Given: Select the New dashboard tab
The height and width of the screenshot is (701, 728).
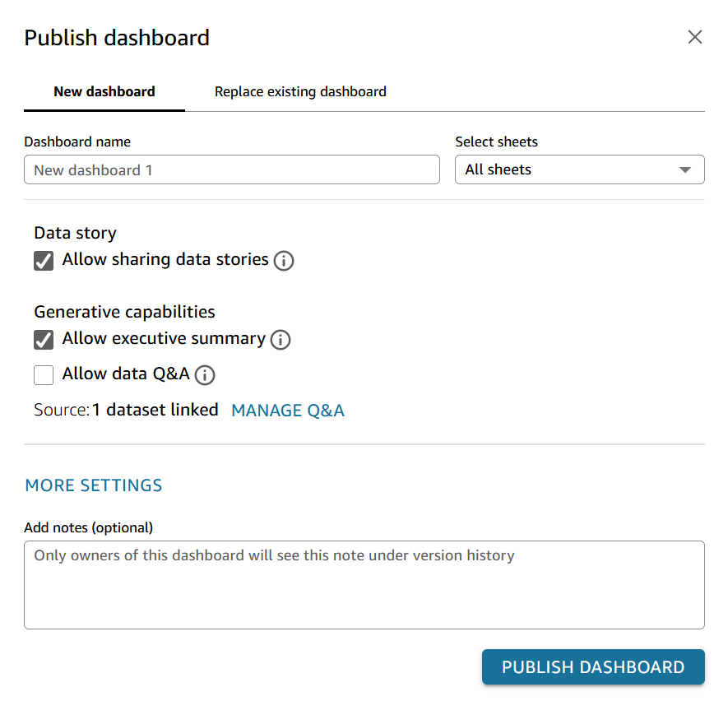Looking at the screenshot, I should click(x=104, y=92).
